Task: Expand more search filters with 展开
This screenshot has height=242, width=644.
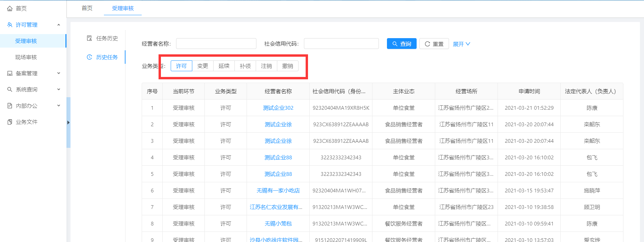Action: (x=461, y=44)
